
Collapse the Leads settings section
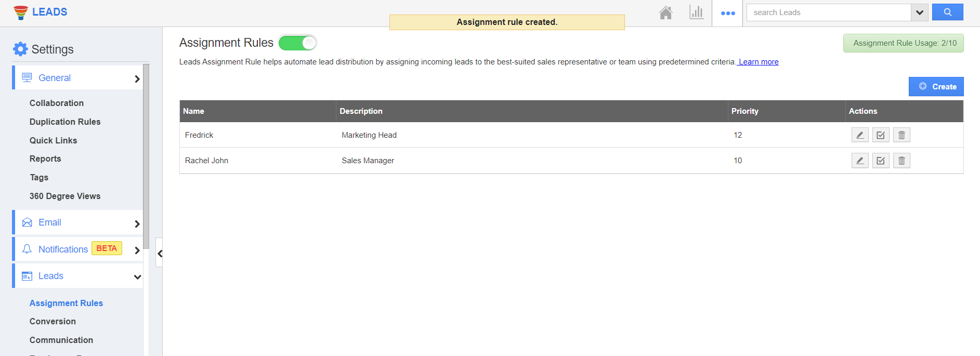79,276
